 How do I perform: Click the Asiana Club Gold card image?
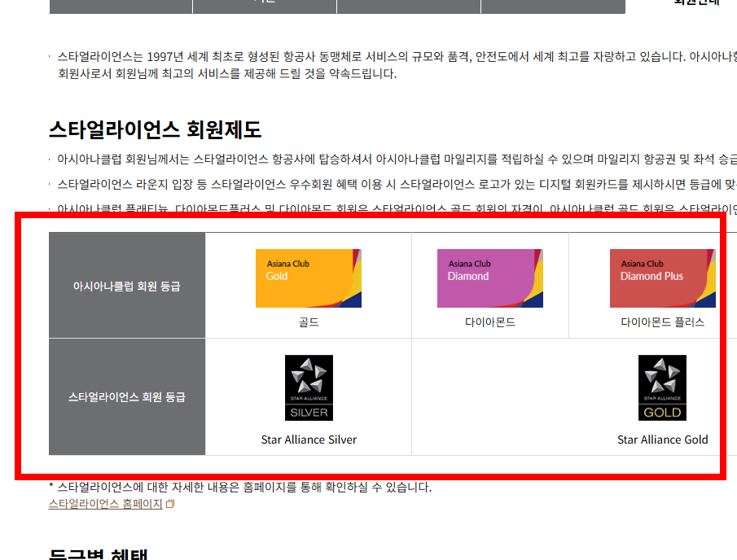tap(309, 278)
